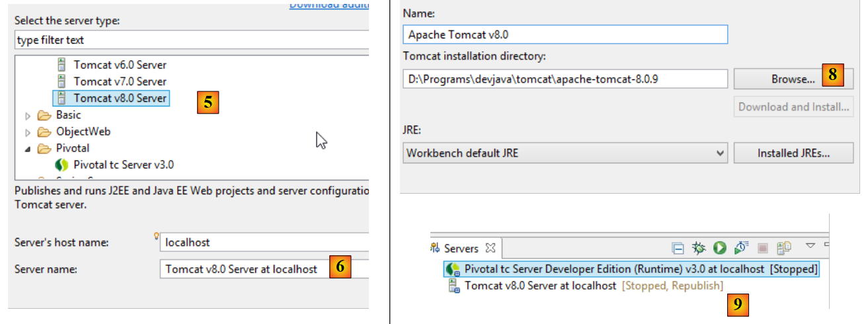The height and width of the screenshot is (324, 868).
Task: Click the green Start server icon
Action: [x=720, y=248]
